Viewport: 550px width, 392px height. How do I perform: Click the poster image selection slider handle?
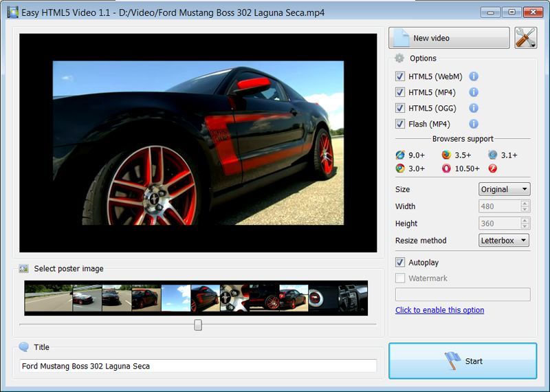(x=198, y=325)
